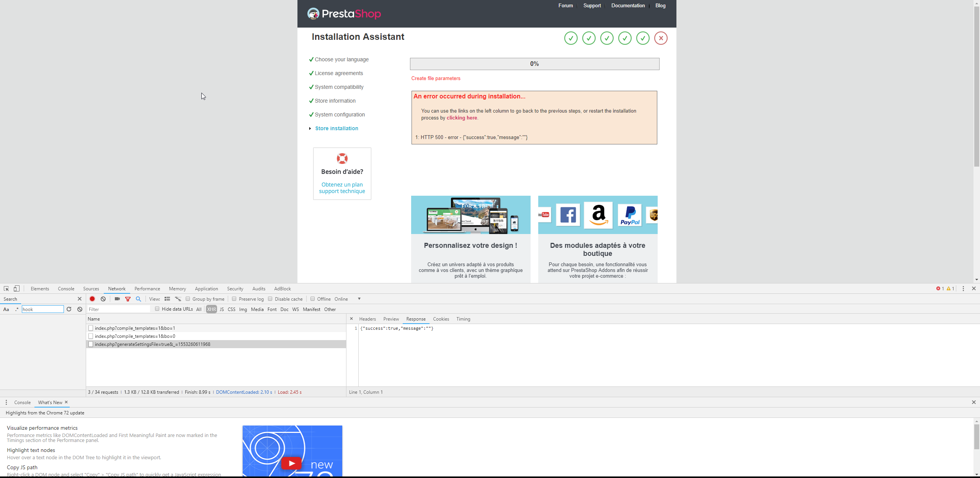Select the generateSettingsFile request row
The height and width of the screenshot is (478, 980).
click(x=216, y=344)
